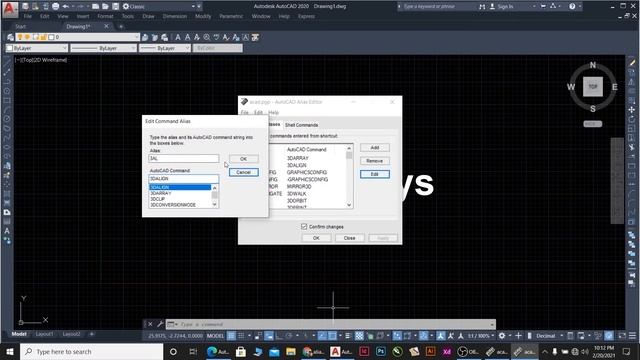This screenshot has width=640, height=360.
Task: Open the status bar customization hamburger icon
Action: 632,336
